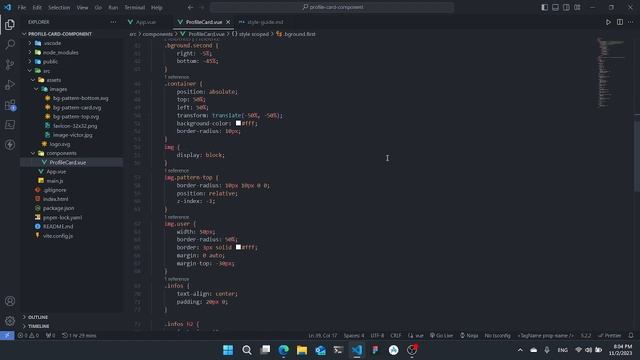Open Microsoft Edge from taskbar
This screenshot has height=360, width=640.
pyautogui.click(x=283, y=350)
